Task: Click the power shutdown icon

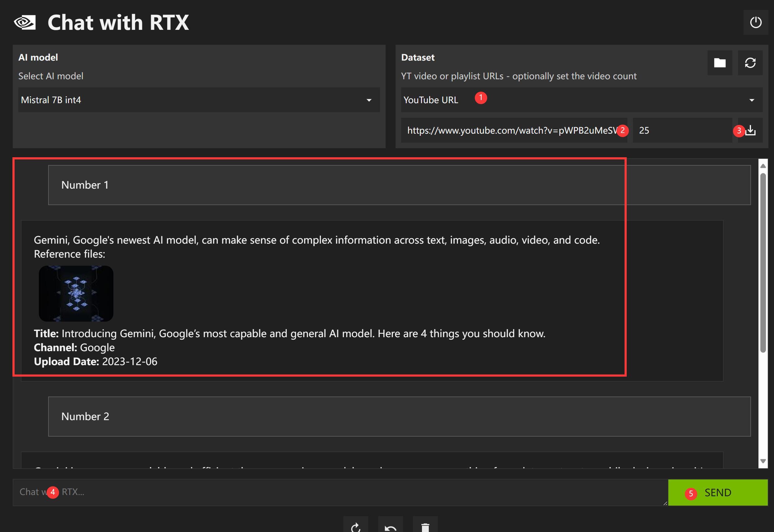Action: point(755,22)
